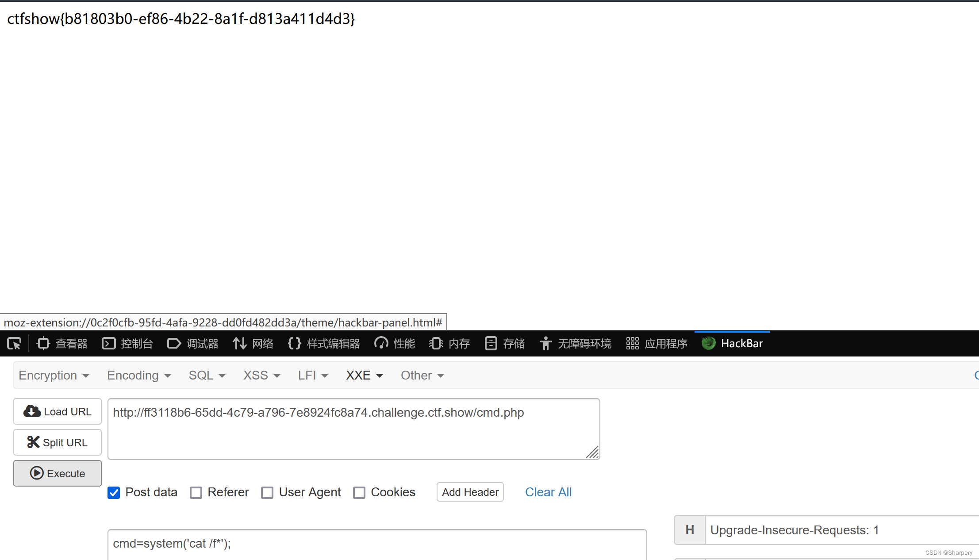Click the resize handle of URL box
The height and width of the screenshot is (560, 979).
(x=593, y=453)
